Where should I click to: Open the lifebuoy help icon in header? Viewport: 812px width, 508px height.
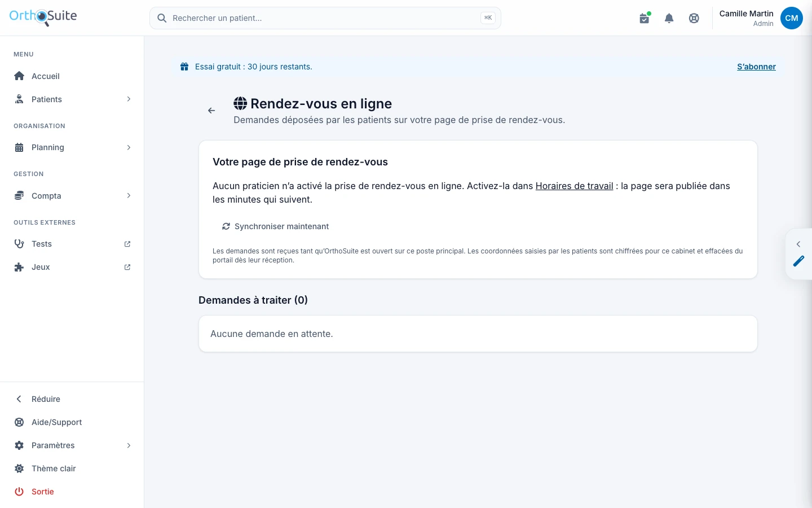[x=694, y=18]
